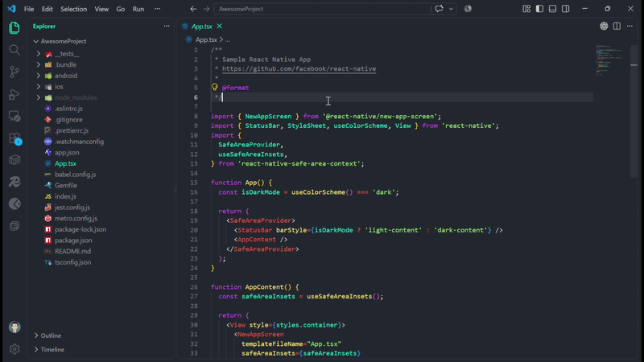
Task: Select the App.tsx editor tab
Action: pos(202,26)
